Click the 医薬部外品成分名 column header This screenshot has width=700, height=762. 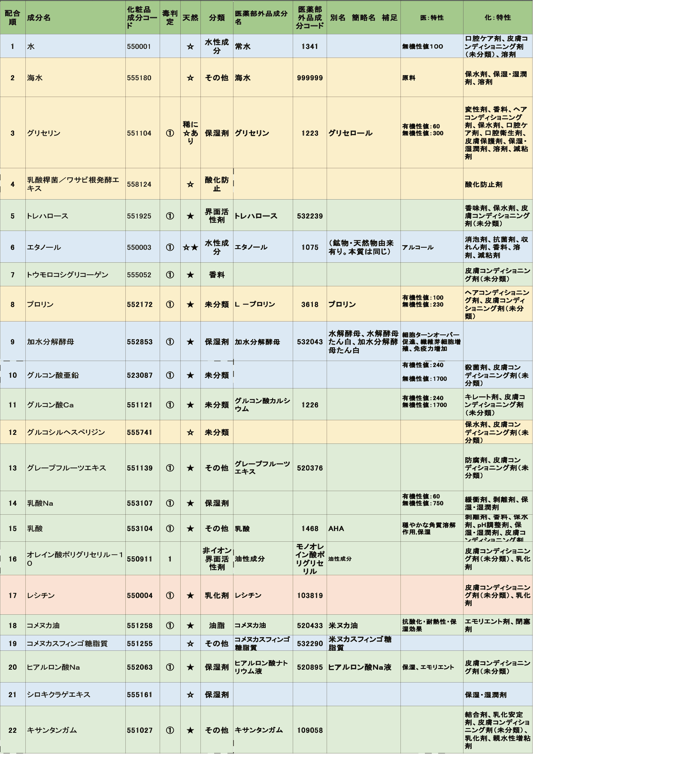[x=263, y=18]
